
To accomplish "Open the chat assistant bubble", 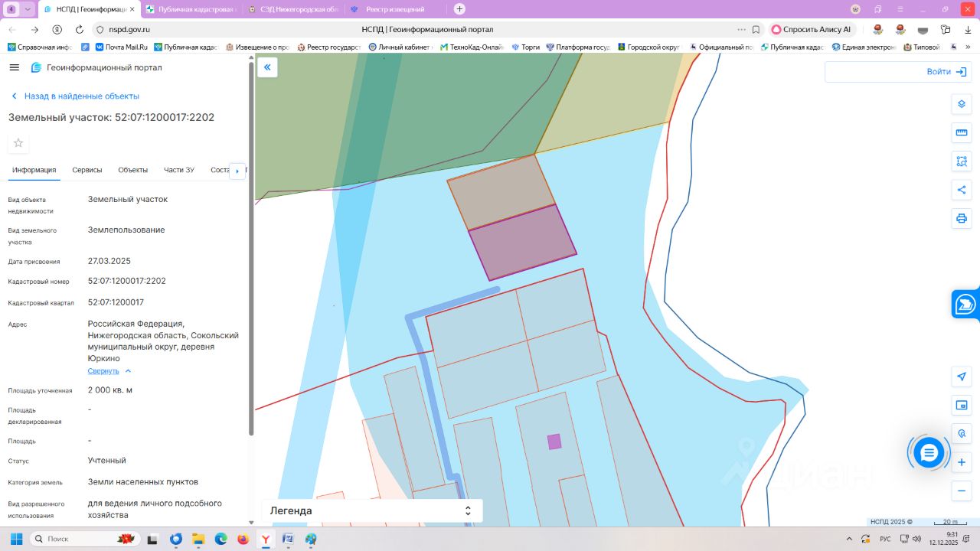I will coord(929,453).
